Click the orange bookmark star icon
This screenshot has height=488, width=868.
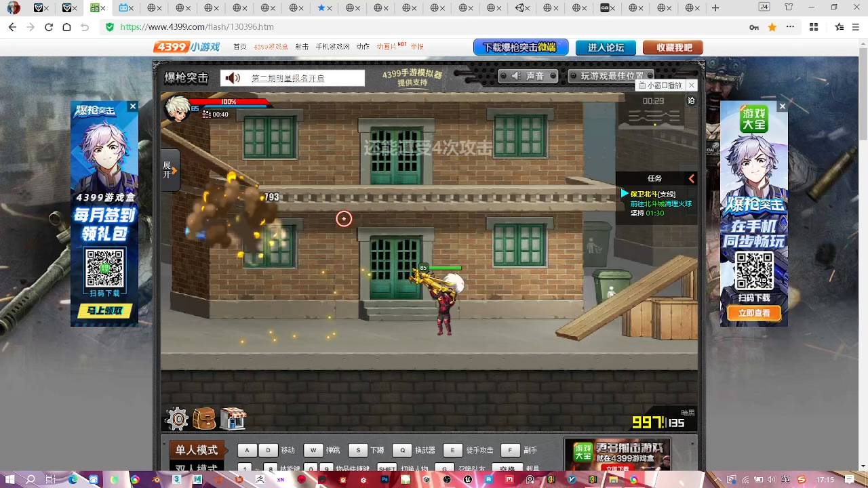point(772,27)
